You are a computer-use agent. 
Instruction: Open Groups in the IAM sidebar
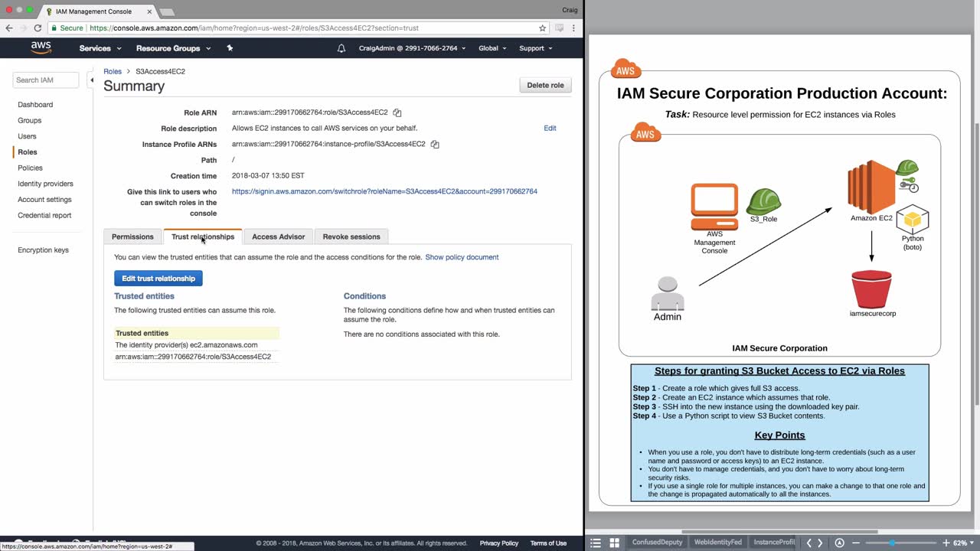pos(30,120)
